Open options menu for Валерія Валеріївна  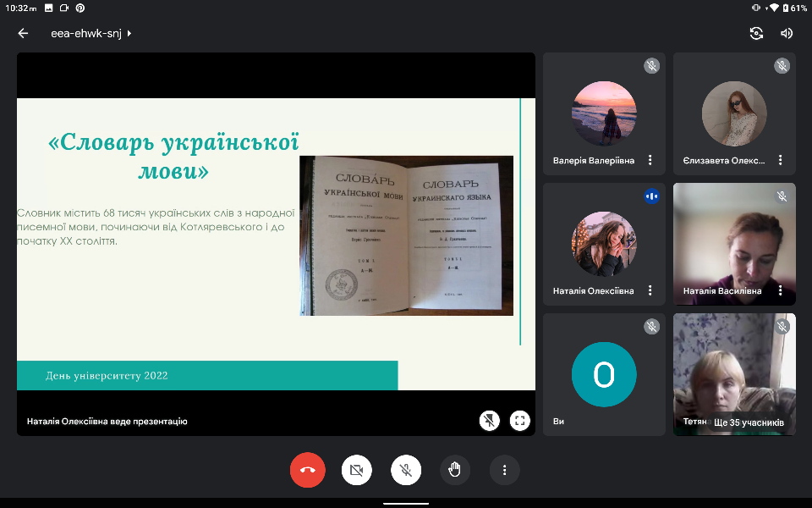650,160
